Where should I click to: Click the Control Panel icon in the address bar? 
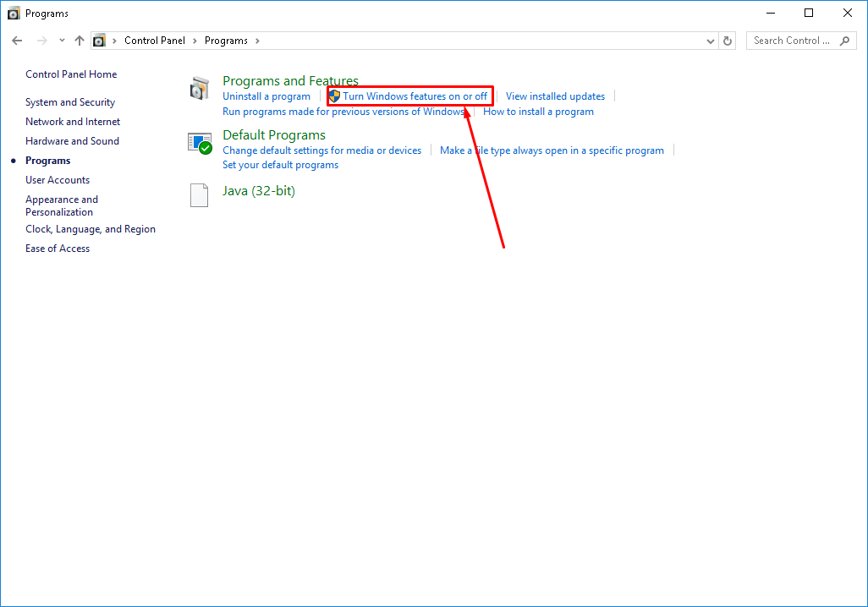pyautogui.click(x=99, y=41)
